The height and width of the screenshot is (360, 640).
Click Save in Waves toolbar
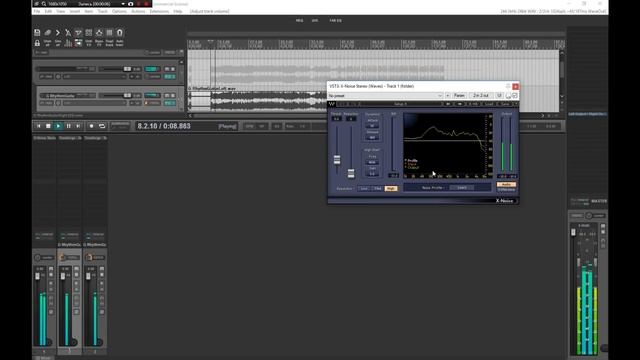click(504, 104)
